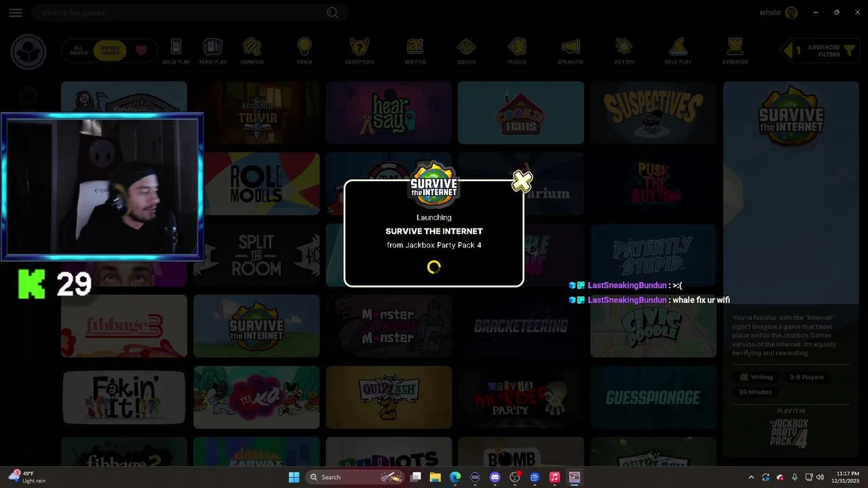Open the Tee K.O. game tile
Image resolution: width=868 pixels, height=488 pixels.
pos(256,397)
